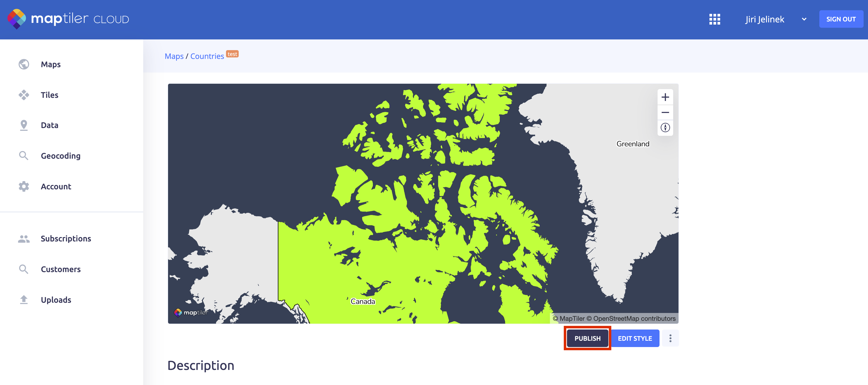Click the Geocoding sidebar icon

[x=23, y=156]
